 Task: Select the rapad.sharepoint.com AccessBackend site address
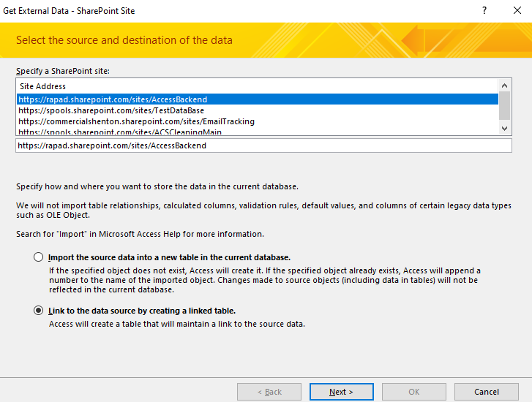click(x=258, y=99)
